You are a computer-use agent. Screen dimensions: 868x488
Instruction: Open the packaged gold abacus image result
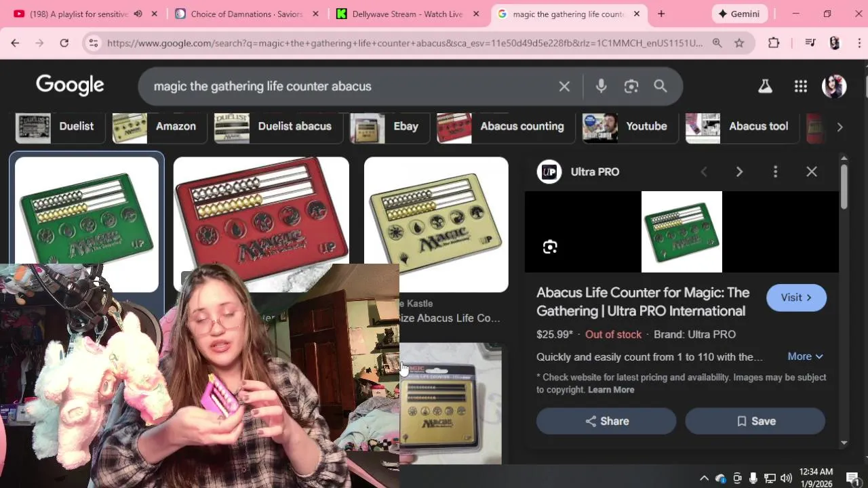click(x=450, y=403)
